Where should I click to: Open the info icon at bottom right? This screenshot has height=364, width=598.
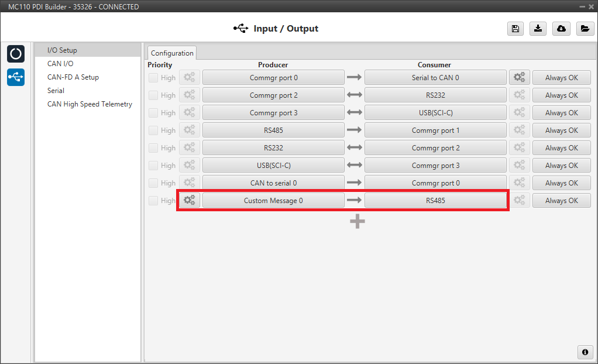(x=585, y=352)
